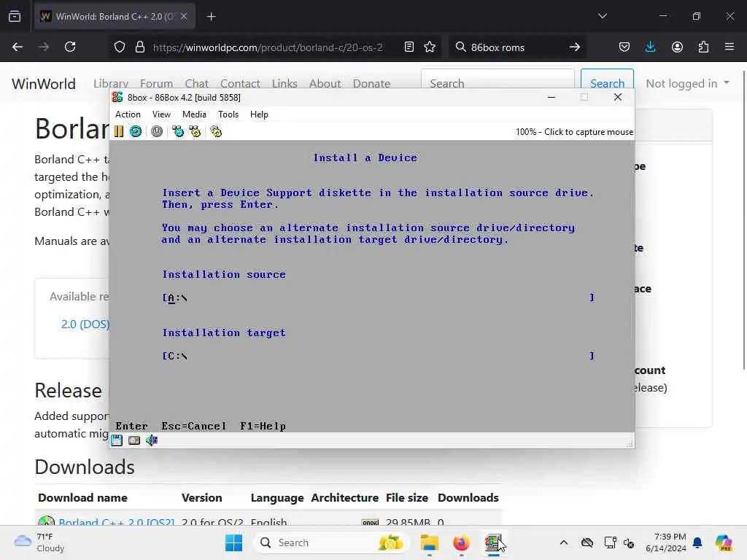Click the floppy disk status bar icon
Image resolution: width=747 pixels, height=560 pixels.
117,440
